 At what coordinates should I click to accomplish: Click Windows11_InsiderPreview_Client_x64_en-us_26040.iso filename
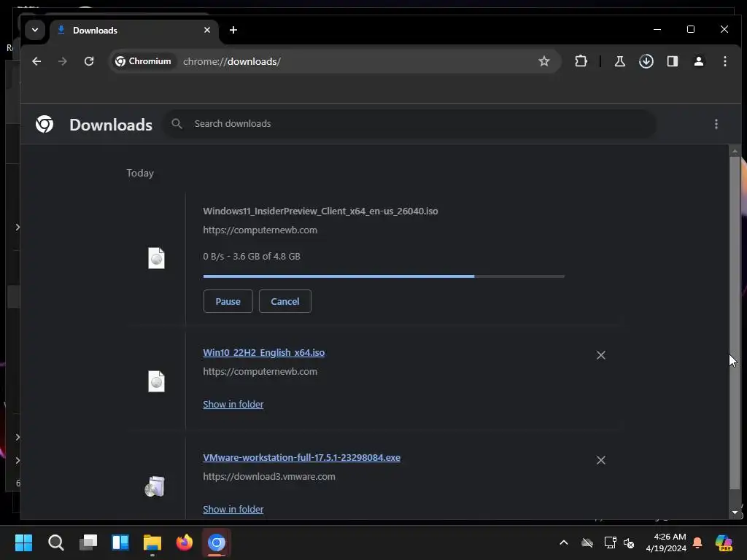[320, 211]
